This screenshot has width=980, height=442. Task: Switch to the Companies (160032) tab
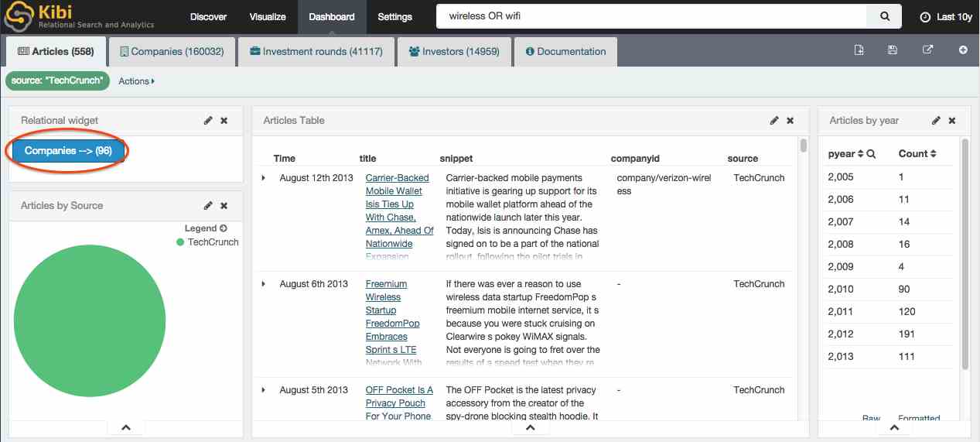(x=171, y=52)
